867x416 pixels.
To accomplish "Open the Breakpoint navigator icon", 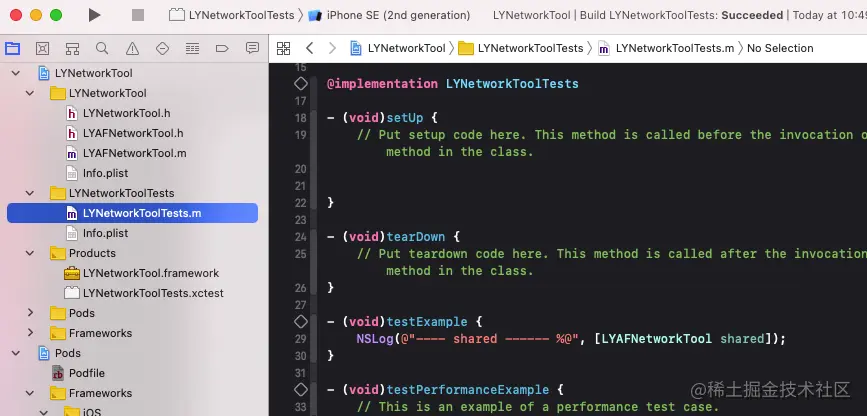I will [x=222, y=48].
